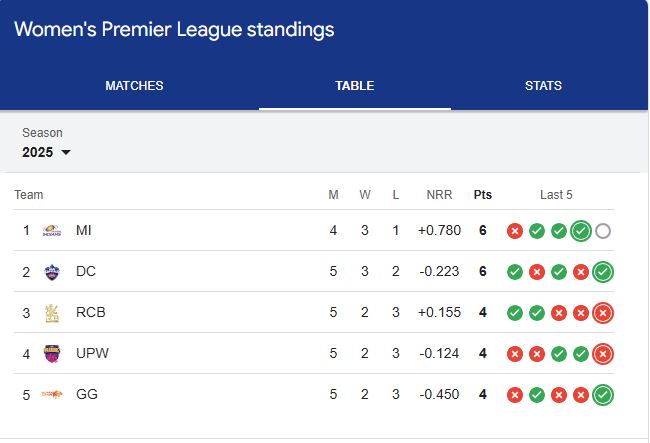Click MI's empty upcoming match circle
Screen dimensions: 650x443
603,231
